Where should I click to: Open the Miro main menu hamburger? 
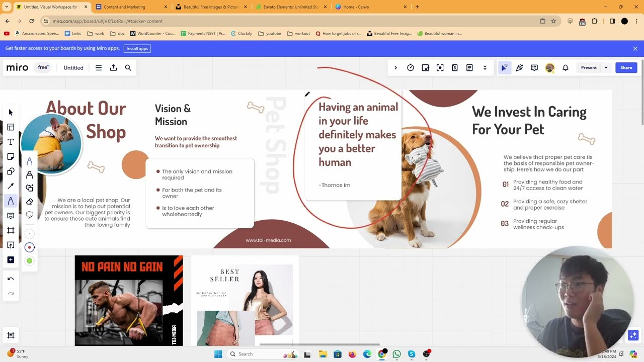tap(99, 68)
